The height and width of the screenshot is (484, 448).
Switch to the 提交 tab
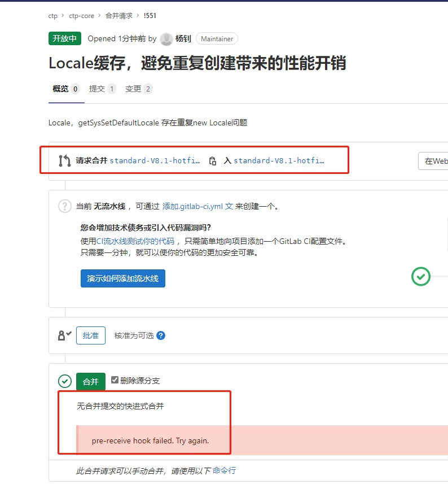[97, 89]
